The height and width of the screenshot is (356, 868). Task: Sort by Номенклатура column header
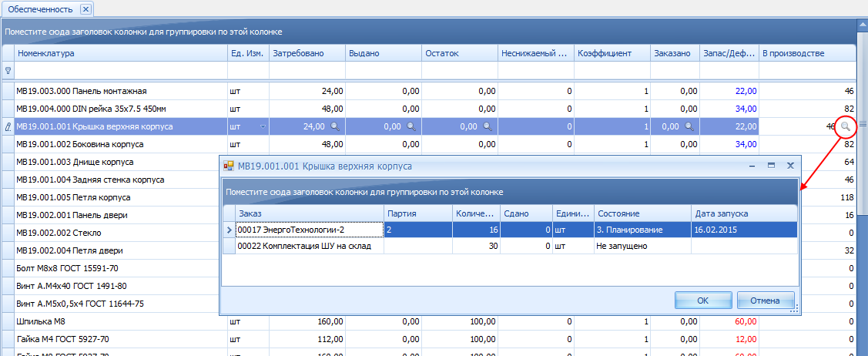coord(120,53)
